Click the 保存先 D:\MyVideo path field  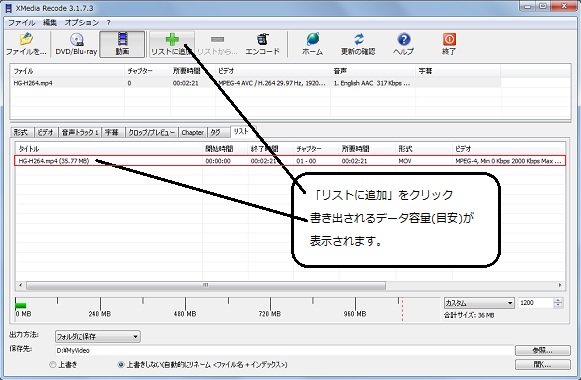[x=284, y=350]
